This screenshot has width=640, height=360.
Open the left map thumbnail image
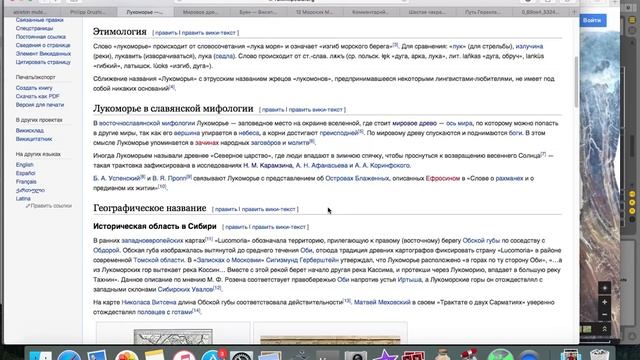coord(173,337)
